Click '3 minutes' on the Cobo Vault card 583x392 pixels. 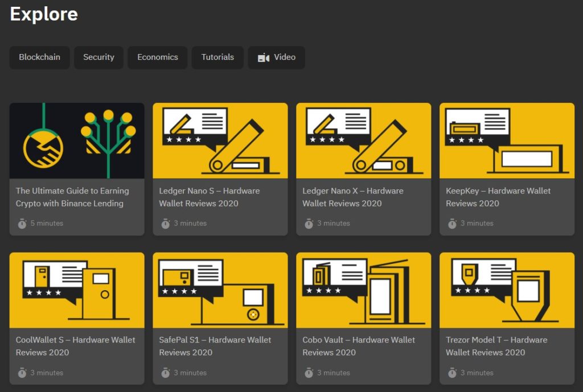point(334,373)
